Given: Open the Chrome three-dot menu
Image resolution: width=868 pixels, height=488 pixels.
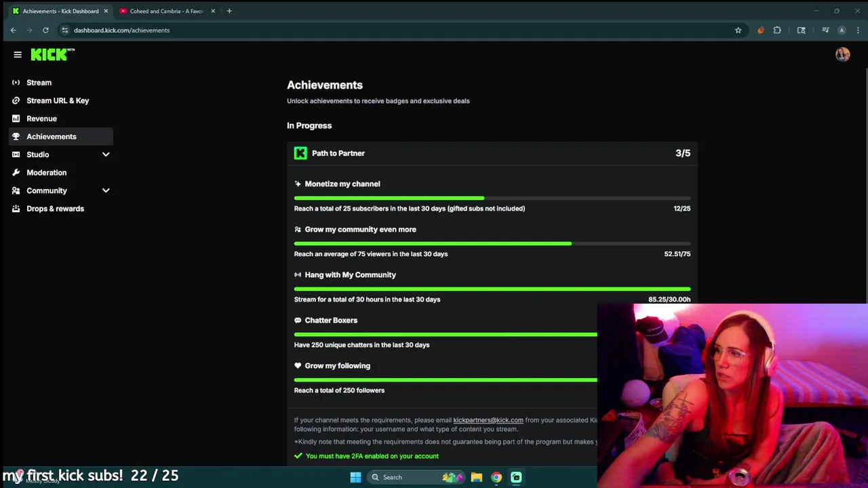Looking at the screenshot, I should (x=858, y=30).
